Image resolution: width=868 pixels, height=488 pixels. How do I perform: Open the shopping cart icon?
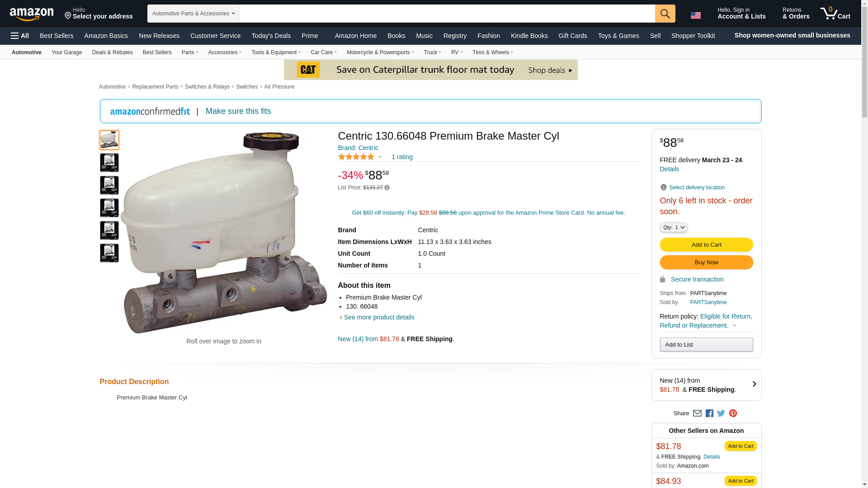(x=835, y=14)
